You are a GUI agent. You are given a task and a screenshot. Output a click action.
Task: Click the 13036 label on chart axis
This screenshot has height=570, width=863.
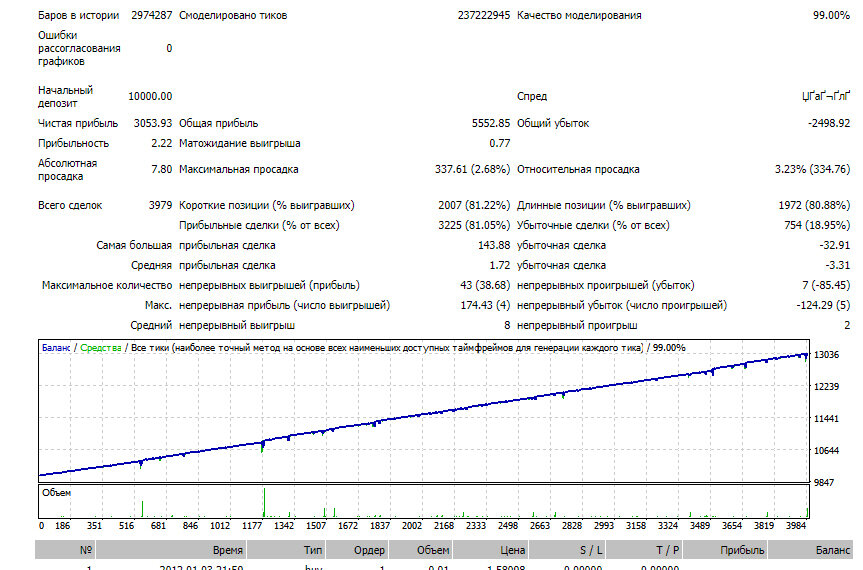click(826, 355)
